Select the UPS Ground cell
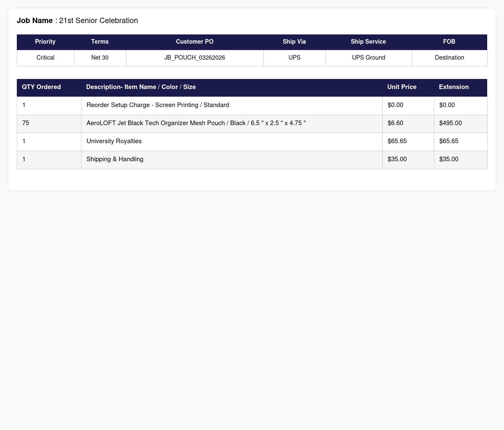 369,58
